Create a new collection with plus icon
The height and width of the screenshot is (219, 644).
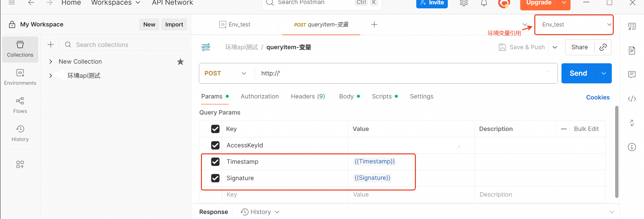pyautogui.click(x=51, y=45)
